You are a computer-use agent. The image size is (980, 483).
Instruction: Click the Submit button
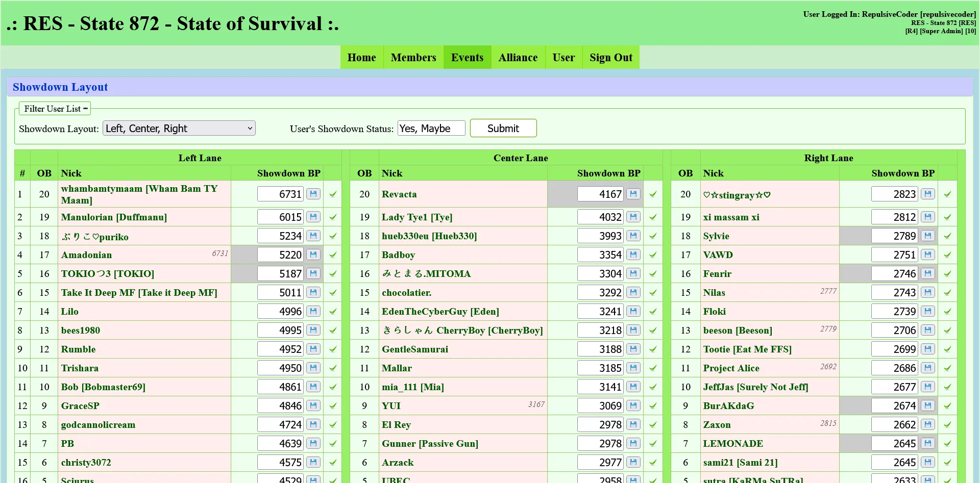503,128
